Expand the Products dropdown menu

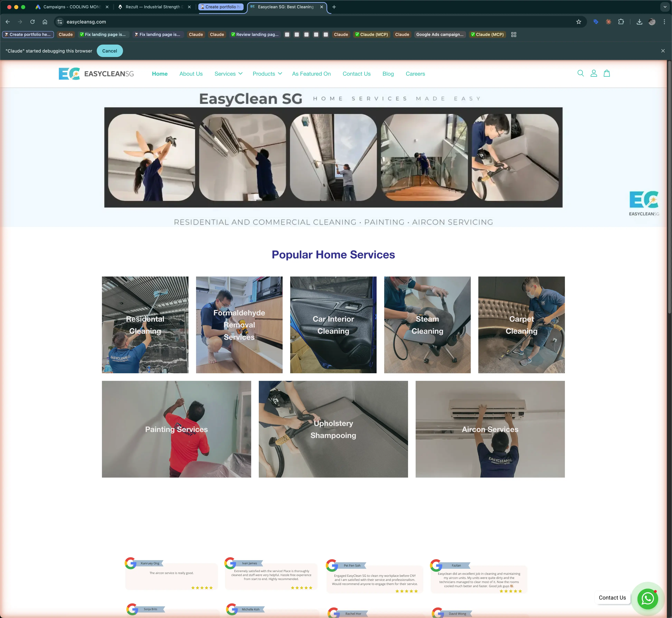pyautogui.click(x=267, y=74)
